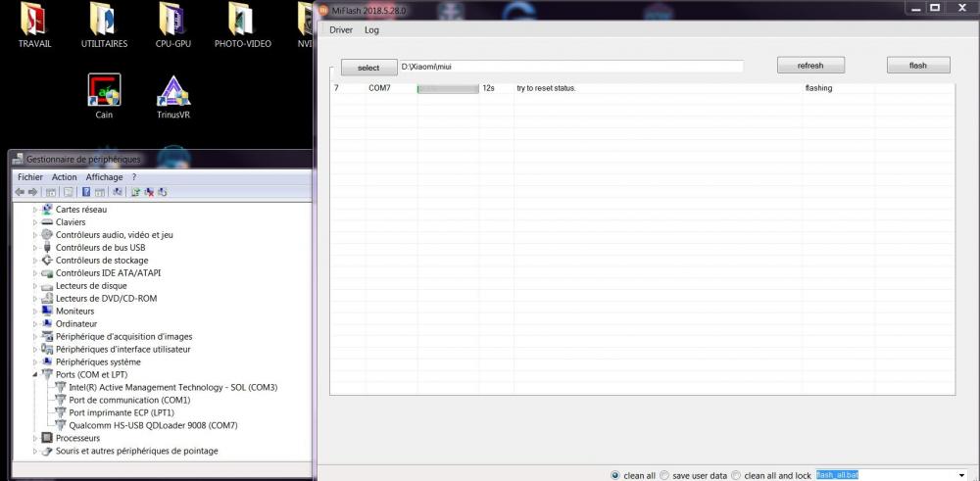Open the Affichage menu in Device Manager
This screenshot has height=481, width=980.
tap(104, 177)
